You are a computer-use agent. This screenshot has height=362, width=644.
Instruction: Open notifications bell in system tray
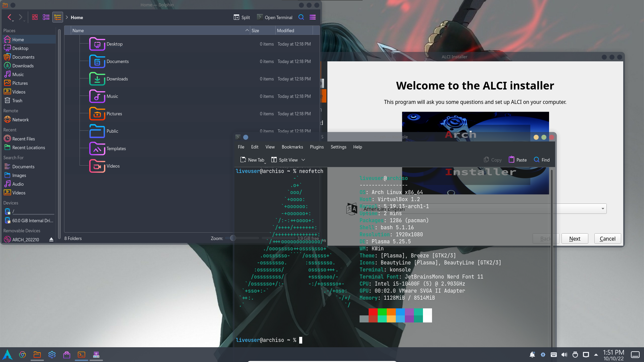click(532, 355)
